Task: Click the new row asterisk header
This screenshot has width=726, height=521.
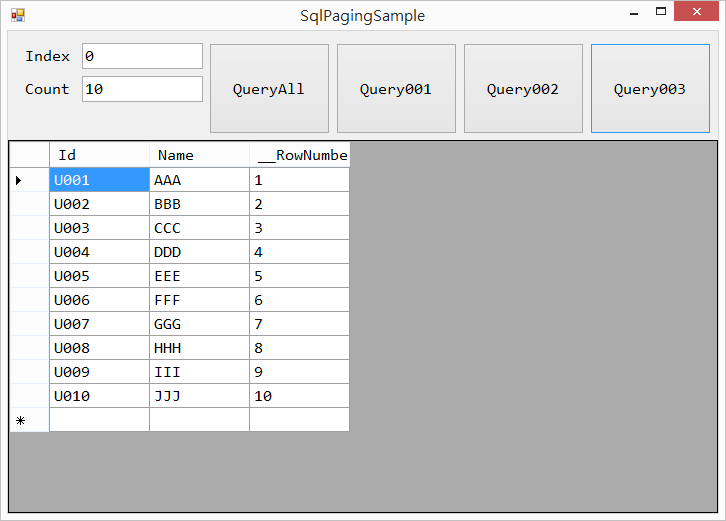Action: pos(29,420)
